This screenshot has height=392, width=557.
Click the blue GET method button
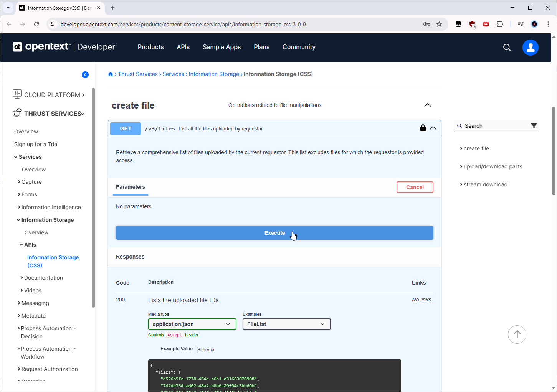click(x=126, y=128)
